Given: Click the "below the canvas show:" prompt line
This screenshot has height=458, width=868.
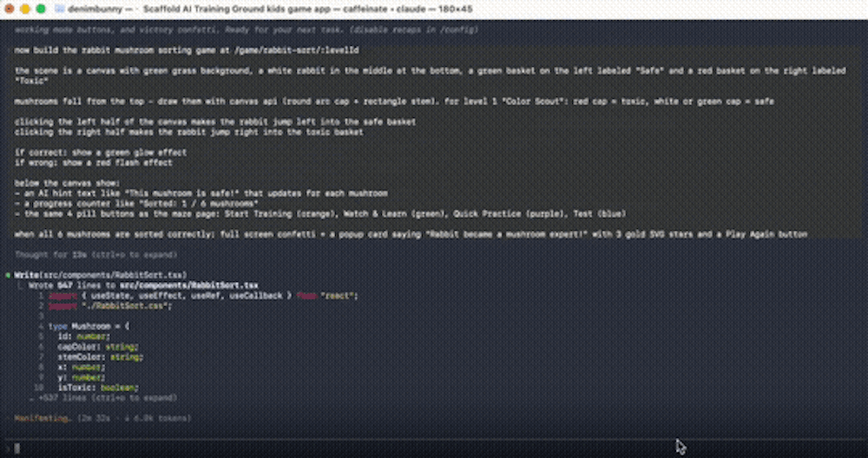Looking at the screenshot, I should click(x=67, y=183).
